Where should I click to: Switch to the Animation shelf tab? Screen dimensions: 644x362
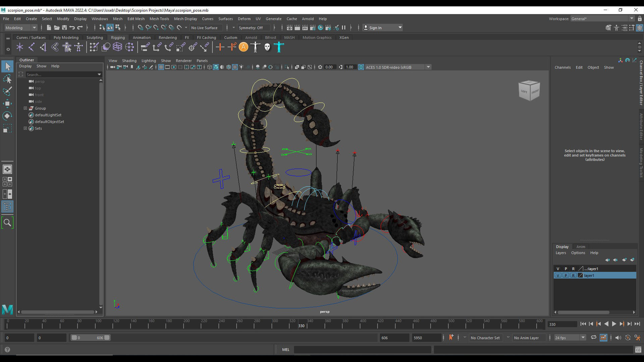(142, 37)
